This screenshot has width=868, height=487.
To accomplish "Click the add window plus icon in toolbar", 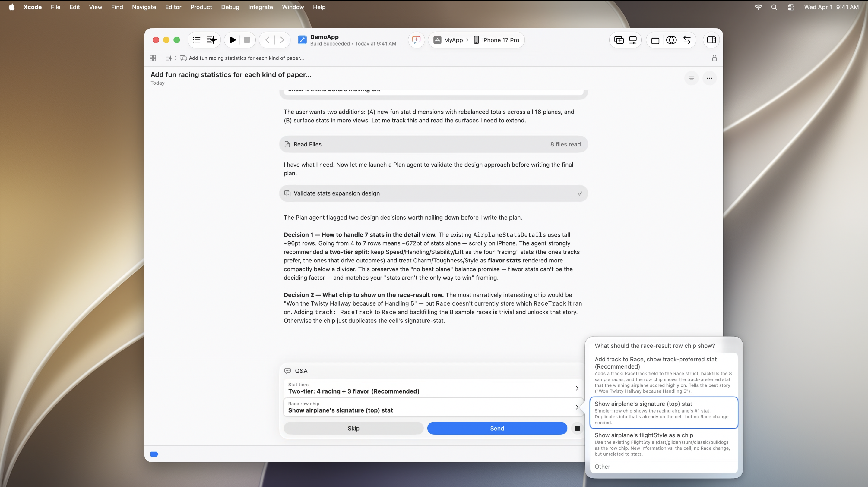I will click(x=619, y=40).
